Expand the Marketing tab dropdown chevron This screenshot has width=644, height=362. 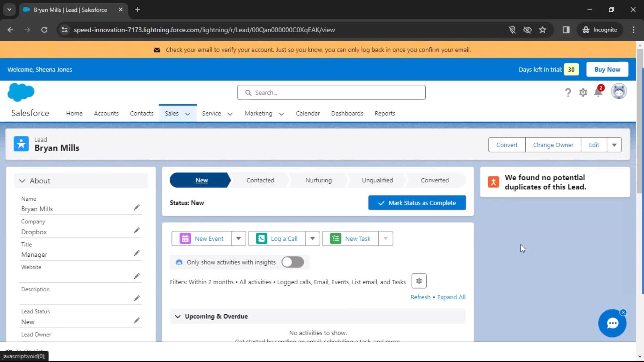pyautogui.click(x=281, y=114)
